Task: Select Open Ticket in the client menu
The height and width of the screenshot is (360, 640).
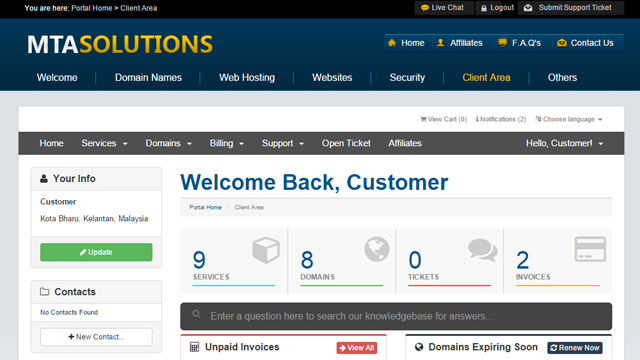Action: pyautogui.click(x=346, y=143)
